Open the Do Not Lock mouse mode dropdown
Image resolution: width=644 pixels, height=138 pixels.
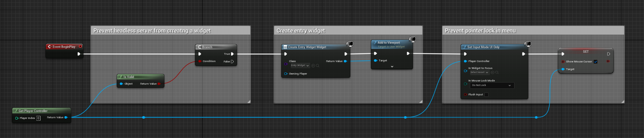(x=492, y=85)
